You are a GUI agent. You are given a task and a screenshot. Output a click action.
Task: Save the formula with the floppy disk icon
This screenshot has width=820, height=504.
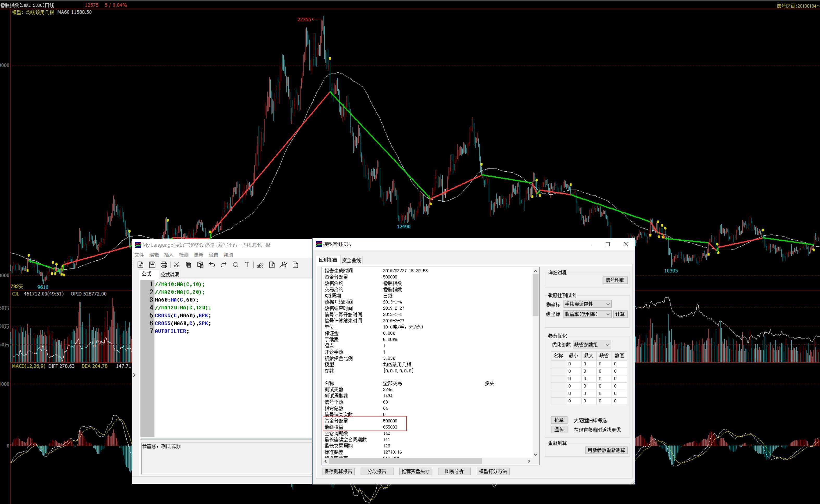tap(152, 265)
